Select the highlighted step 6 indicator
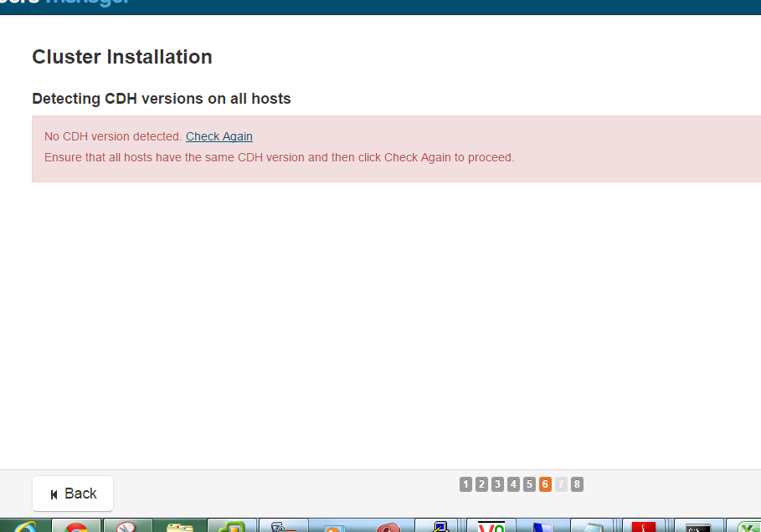 545,484
